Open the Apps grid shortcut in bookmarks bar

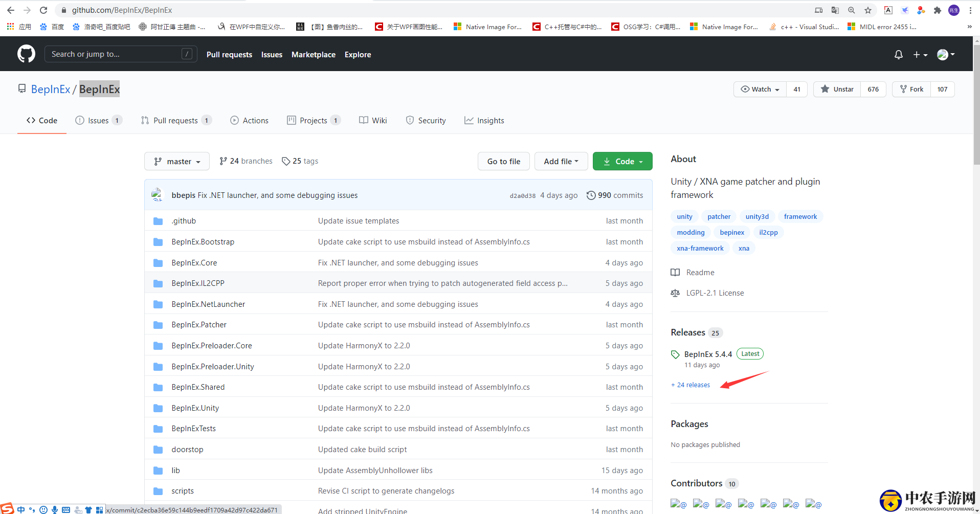(18, 27)
